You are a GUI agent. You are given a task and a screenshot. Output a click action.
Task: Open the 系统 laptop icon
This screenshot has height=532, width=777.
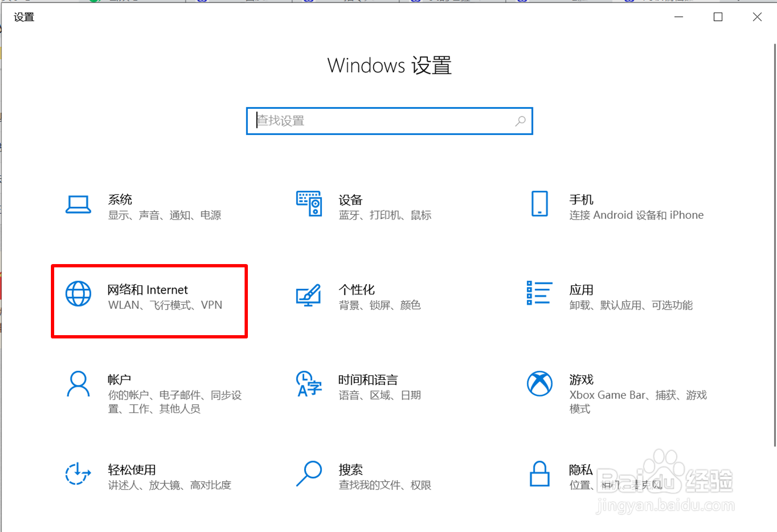pyautogui.click(x=78, y=204)
